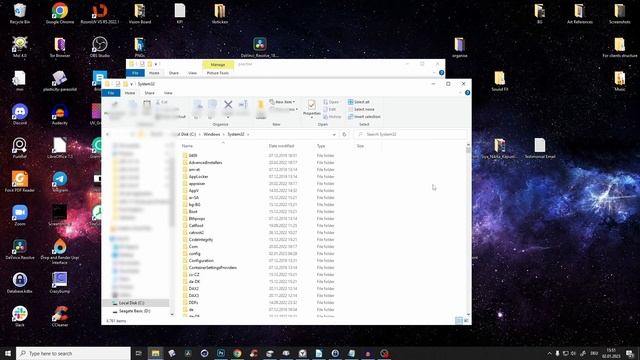The width and height of the screenshot is (640, 360).
Task: Show hidden tray icons via the chevron
Action: tap(549, 353)
